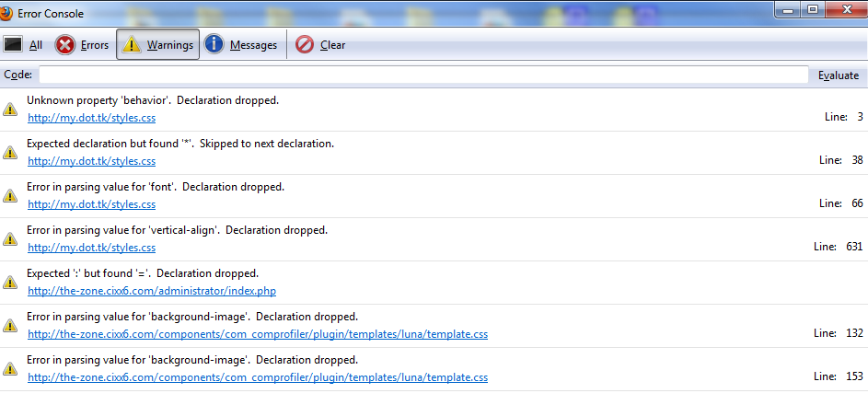Click the 'Line: 153' value

click(839, 376)
